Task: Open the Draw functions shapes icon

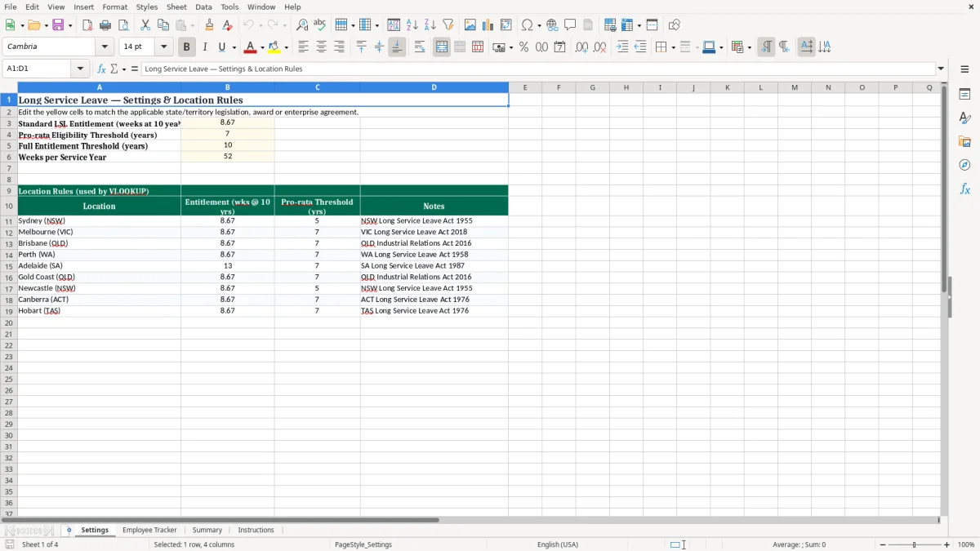Action: coord(675,25)
